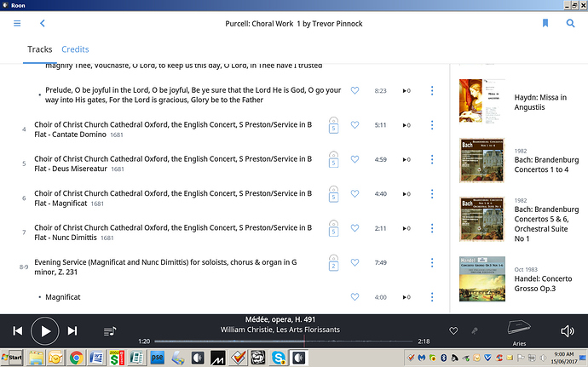Open more options for Cantate Domino track

(x=432, y=125)
